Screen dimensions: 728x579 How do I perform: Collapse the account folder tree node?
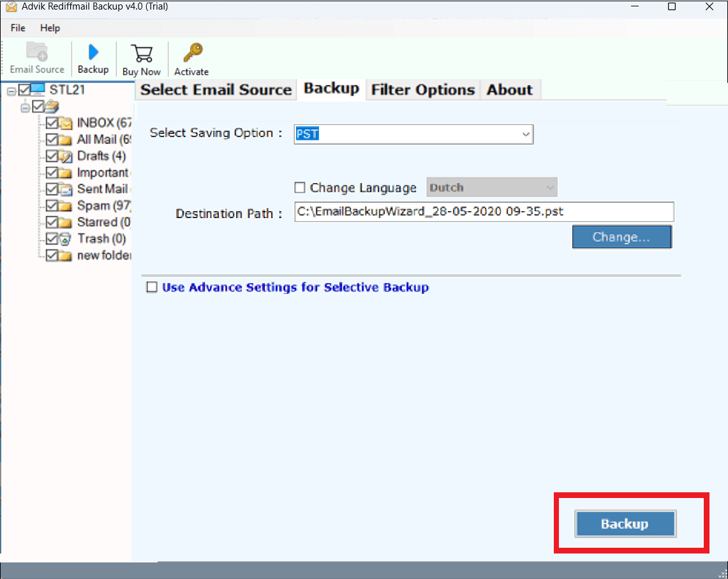(26, 108)
